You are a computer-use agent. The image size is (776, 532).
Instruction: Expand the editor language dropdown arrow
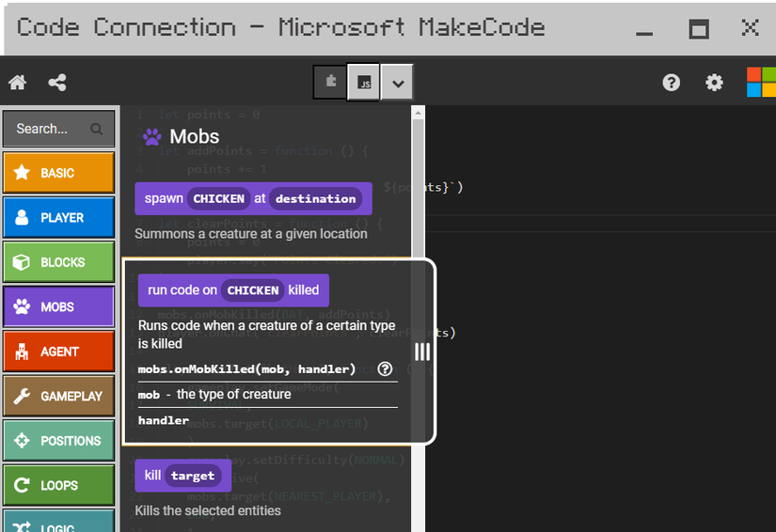(x=398, y=83)
